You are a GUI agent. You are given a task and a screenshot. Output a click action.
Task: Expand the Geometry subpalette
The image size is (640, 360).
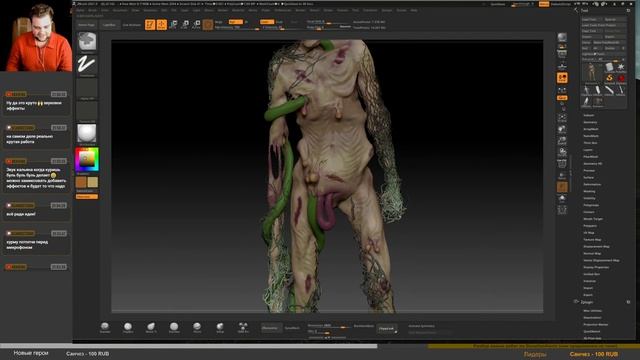tap(590, 122)
